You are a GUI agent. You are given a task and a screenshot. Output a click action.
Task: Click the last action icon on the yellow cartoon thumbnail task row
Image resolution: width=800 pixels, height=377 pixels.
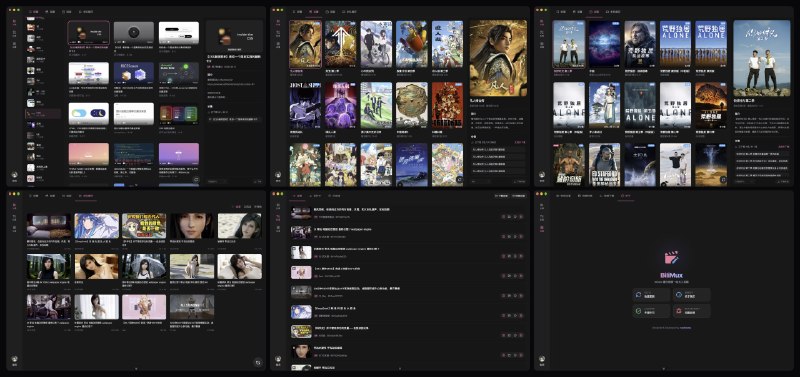(x=521, y=335)
